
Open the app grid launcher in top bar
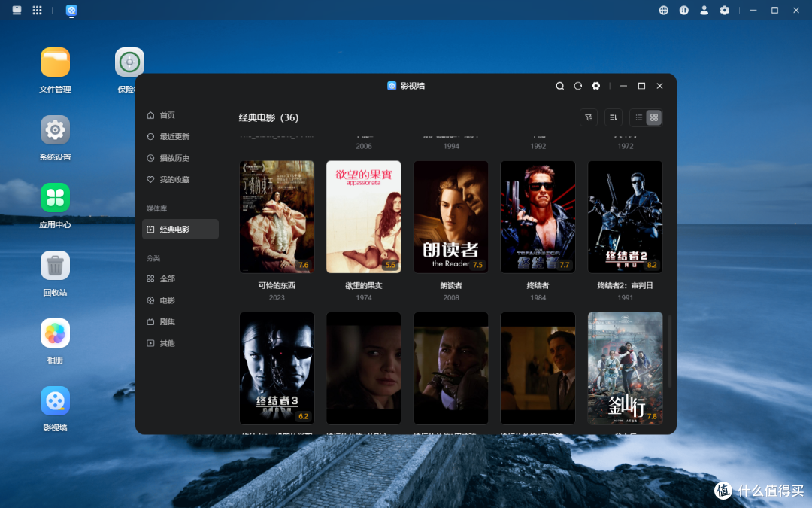[38, 11]
